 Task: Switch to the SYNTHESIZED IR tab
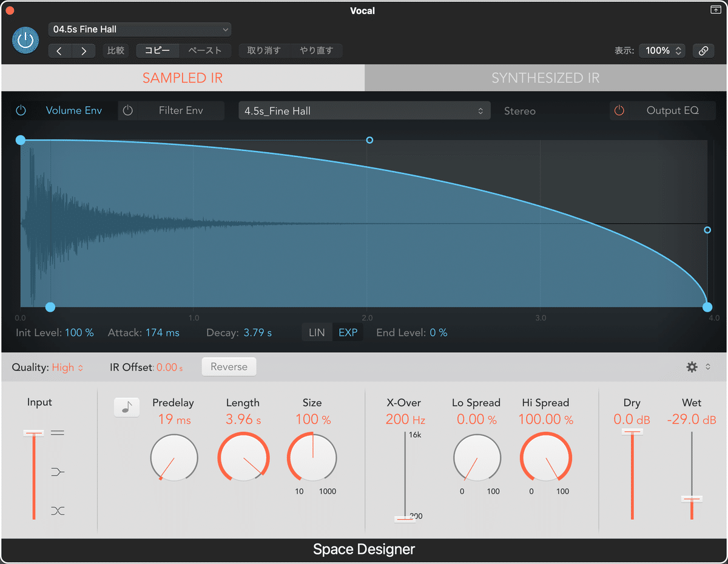click(x=545, y=78)
